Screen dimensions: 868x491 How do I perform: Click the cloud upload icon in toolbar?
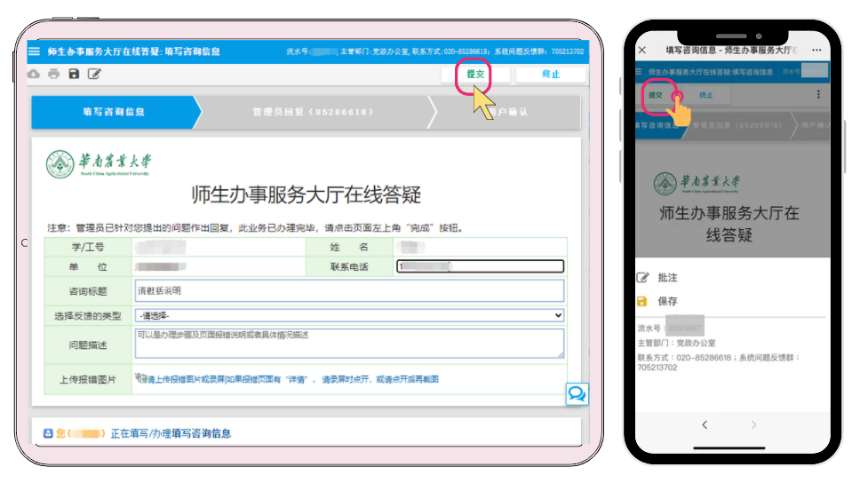click(34, 75)
